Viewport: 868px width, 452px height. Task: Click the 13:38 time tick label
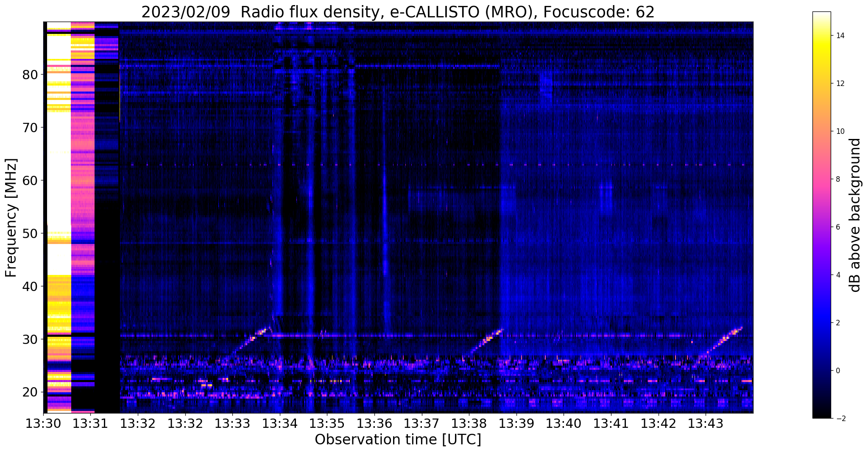(469, 423)
